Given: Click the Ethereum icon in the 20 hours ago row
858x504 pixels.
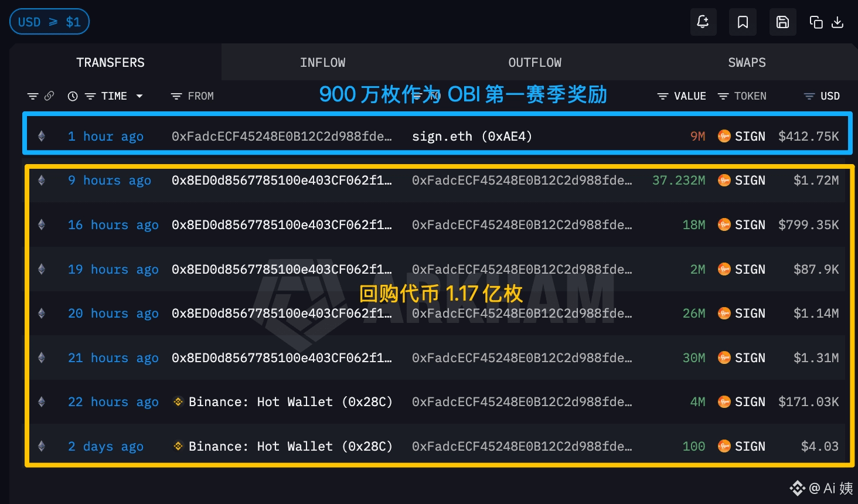Looking at the screenshot, I should (42, 313).
